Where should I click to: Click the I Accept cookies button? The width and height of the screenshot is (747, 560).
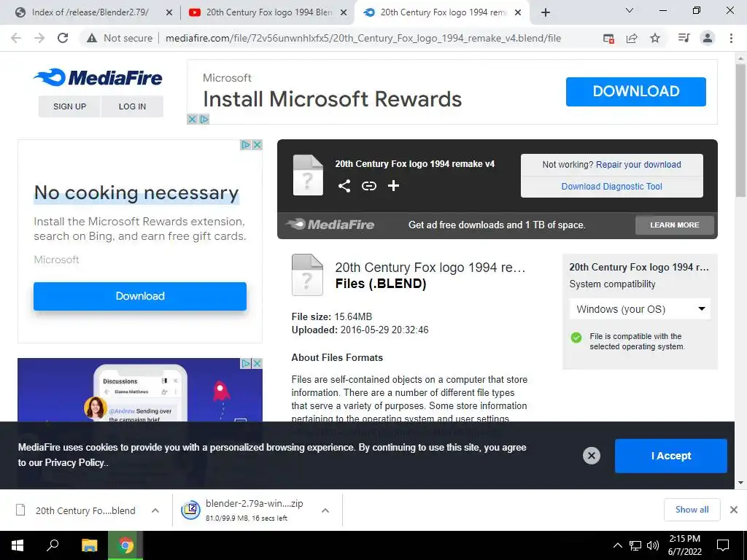point(671,456)
